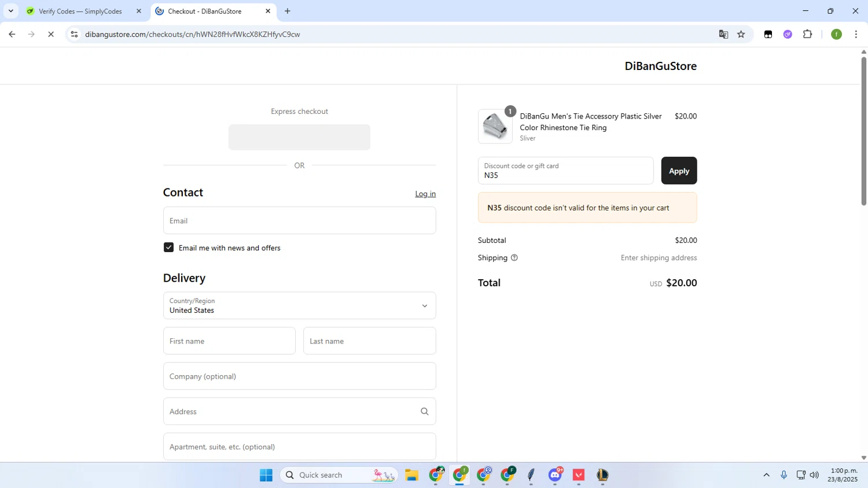
Task: Click the Log in link
Action: point(425,194)
